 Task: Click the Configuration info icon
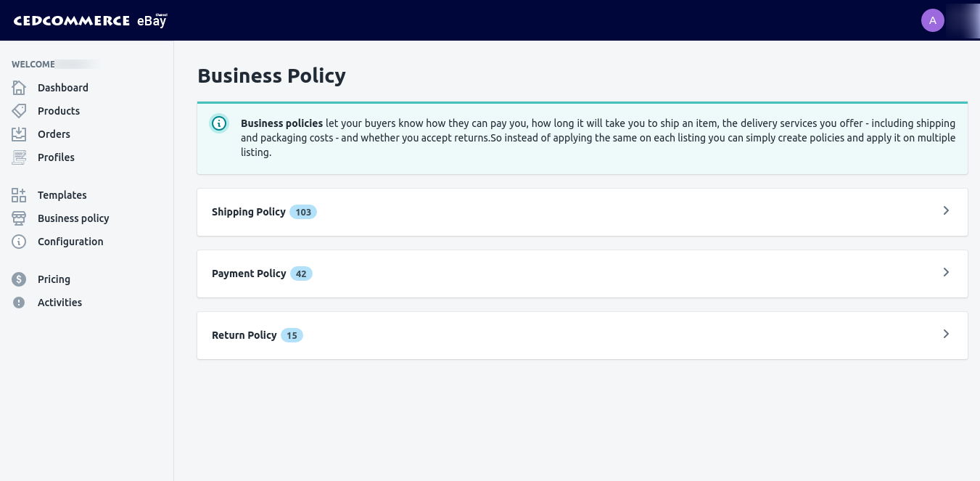point(19,242)
